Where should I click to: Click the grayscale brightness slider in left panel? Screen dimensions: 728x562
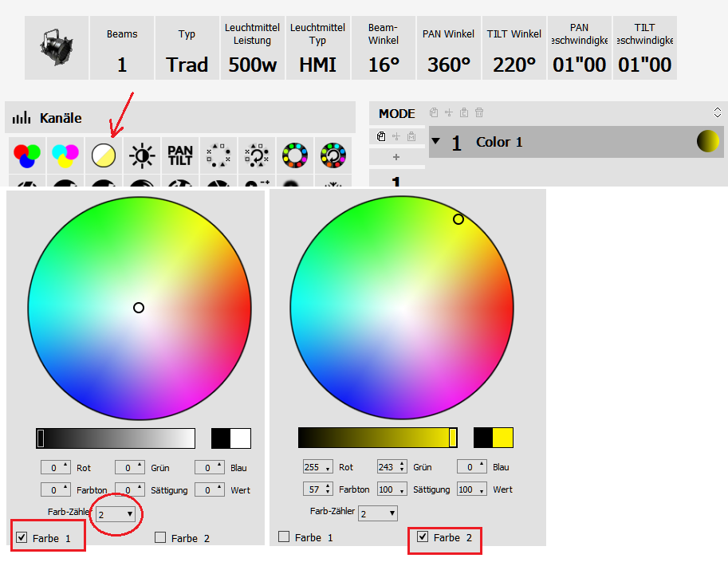tap(116, 438)
